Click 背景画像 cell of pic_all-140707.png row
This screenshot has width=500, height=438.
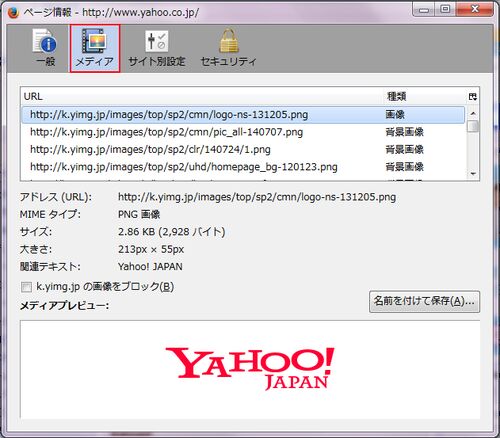tap(404, 132)
